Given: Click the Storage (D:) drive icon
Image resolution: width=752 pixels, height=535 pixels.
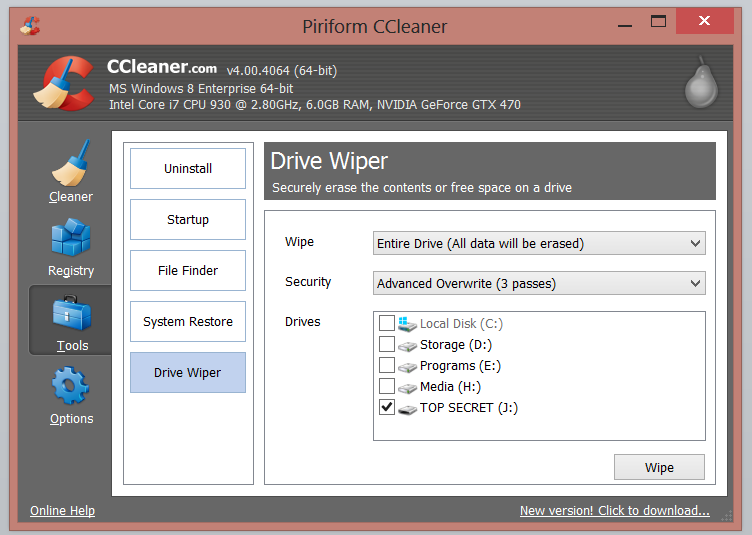Looking at the screenshot, I should [x=407, y=346].
